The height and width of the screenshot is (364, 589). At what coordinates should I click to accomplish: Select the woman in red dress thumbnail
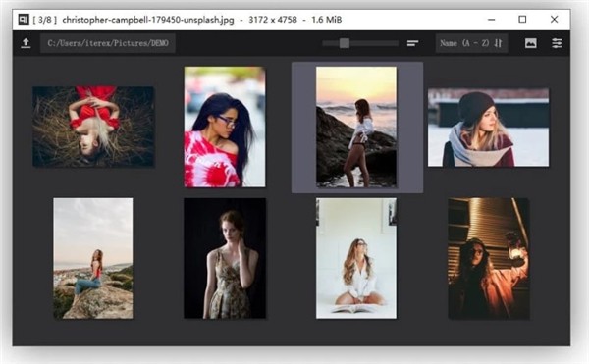click(x=93, y=127)
